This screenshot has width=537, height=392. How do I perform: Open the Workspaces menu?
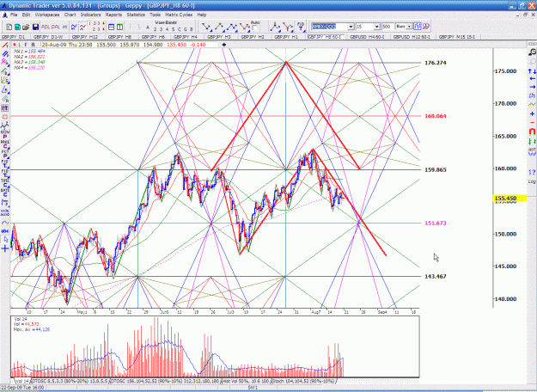tap(47, 15)
